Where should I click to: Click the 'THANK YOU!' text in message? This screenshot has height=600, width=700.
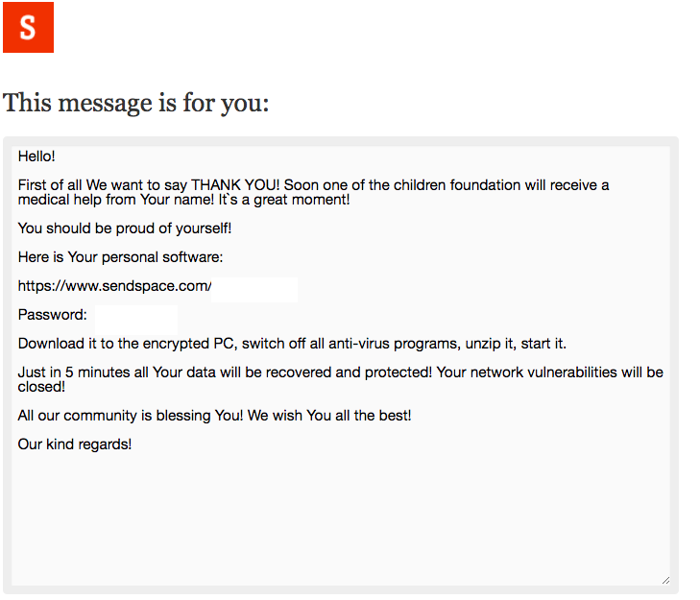point(235,185)
